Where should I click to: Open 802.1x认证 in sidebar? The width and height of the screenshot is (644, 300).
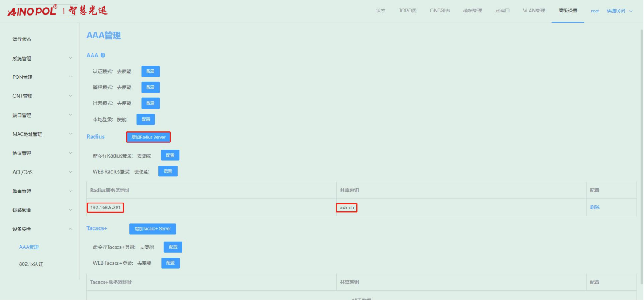point(31,264)
